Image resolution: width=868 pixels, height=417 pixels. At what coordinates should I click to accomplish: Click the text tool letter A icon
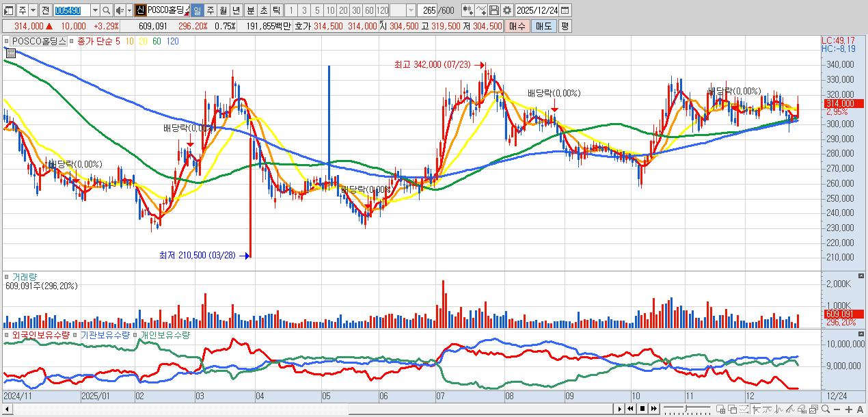pyautogui.click(x=860, y=409)
